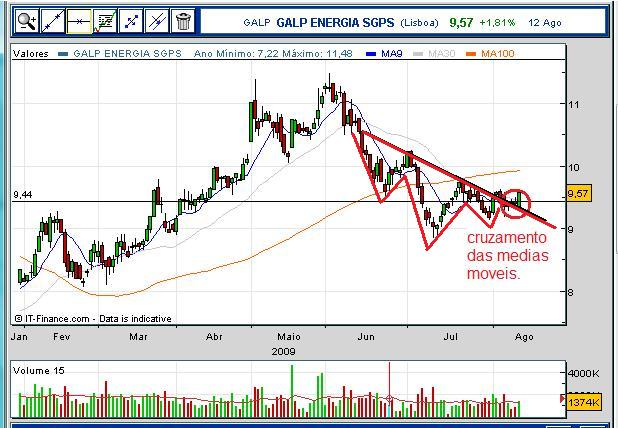Viewport: 618px width, 428px height.
Task: Click the 8 price axis label
Action: 571,292
